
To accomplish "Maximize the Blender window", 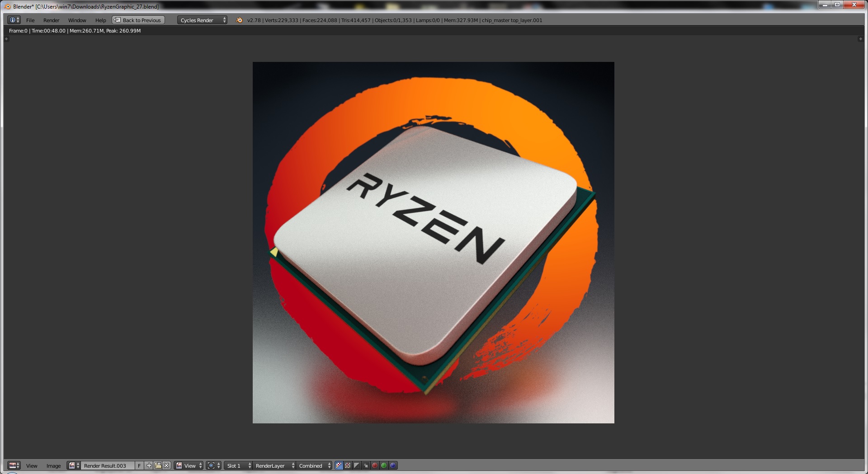I will tap(837, 5).
